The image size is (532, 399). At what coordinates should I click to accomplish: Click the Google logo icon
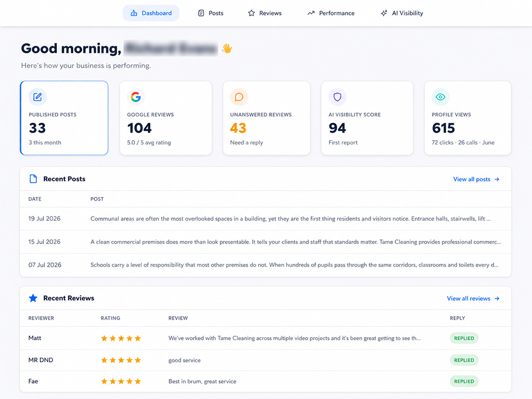pos(136,97)
